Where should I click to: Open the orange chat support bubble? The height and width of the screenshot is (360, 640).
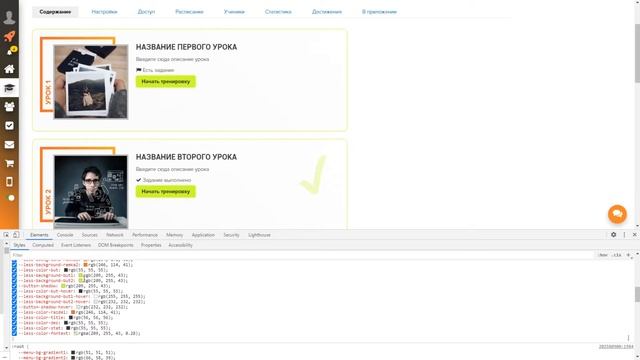617,214
